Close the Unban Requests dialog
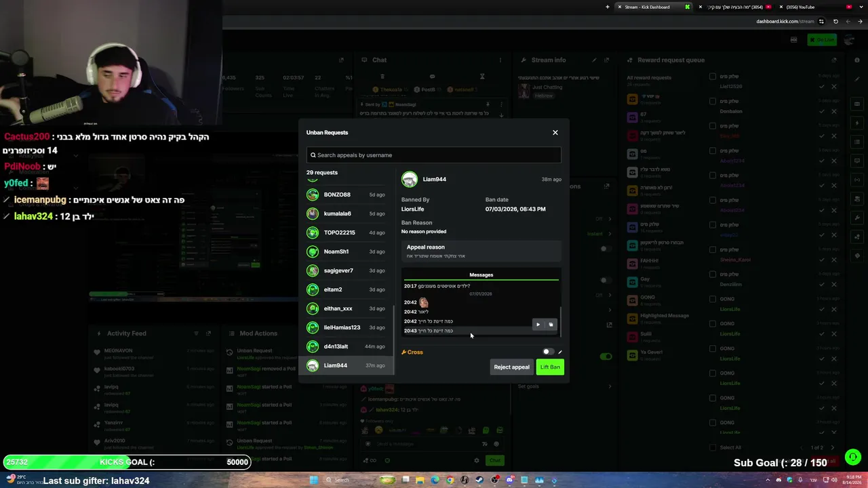868x488 pixels. point(555,133)
